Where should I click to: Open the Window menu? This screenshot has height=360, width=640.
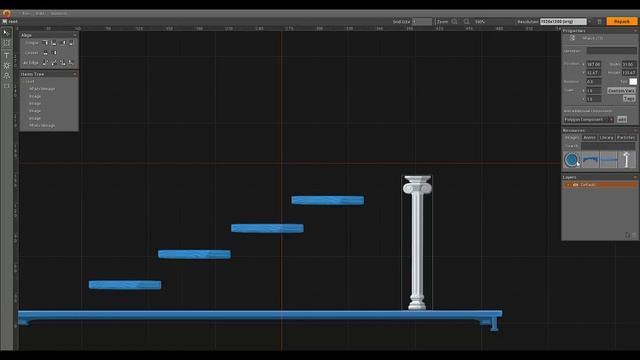(x=59, y=13)
